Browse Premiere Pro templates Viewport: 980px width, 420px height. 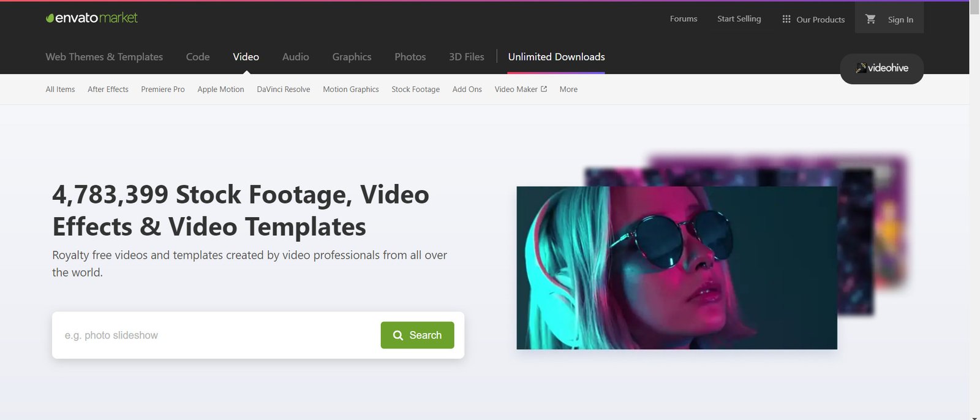point(162,90)
